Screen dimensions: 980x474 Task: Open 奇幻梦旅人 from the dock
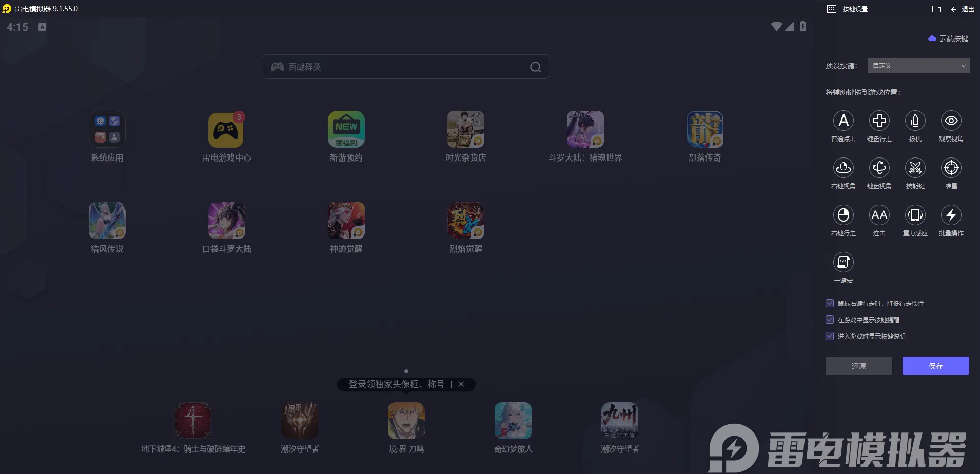[513, 421]
